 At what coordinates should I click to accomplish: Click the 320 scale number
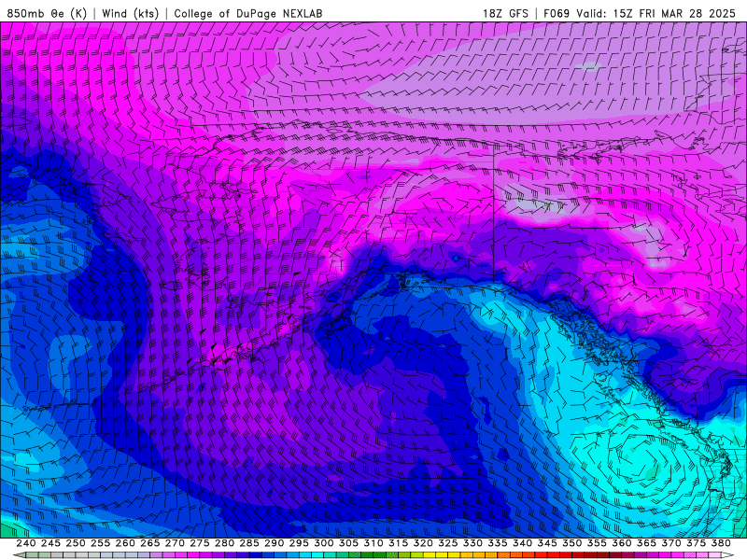[423, 543]
